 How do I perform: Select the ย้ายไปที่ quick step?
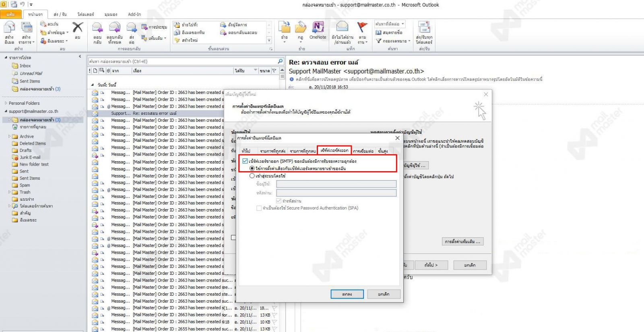[186, 25]
